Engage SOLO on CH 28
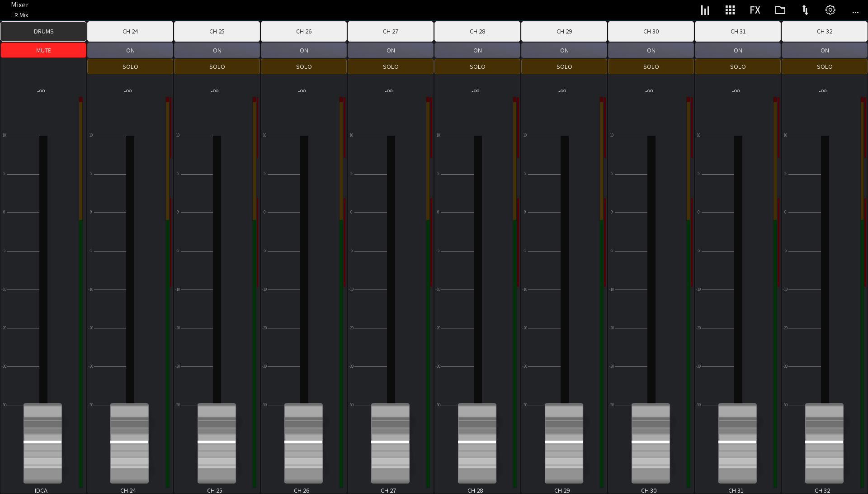 click(x=477, y=66)
